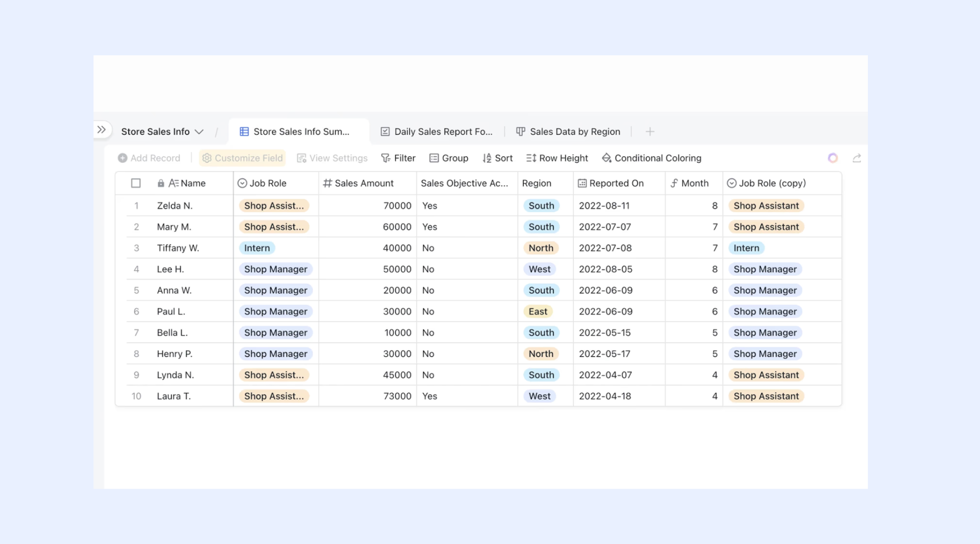Click the Sales Amount column header
The height and width of the screenshot is (544, 980).
click(367, 183)
